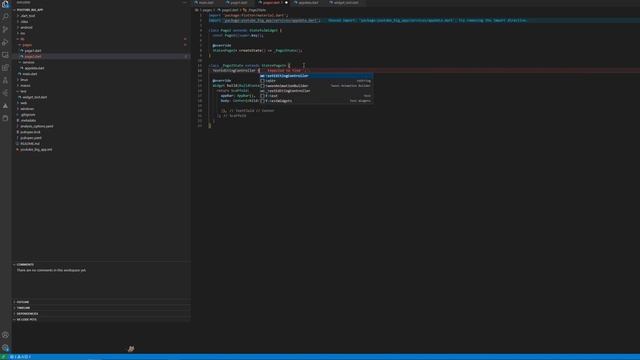Choose the f-test snippet suggestion
Image resolution: width=640 pixels, height=360 pixels.
316,96
